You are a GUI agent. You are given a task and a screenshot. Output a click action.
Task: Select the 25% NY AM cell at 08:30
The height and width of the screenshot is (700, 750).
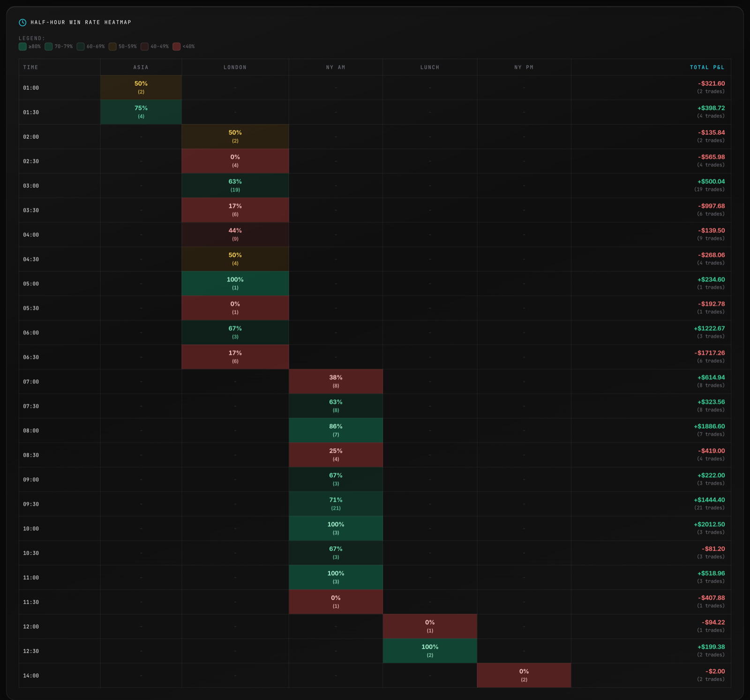(x=336, y=455)
